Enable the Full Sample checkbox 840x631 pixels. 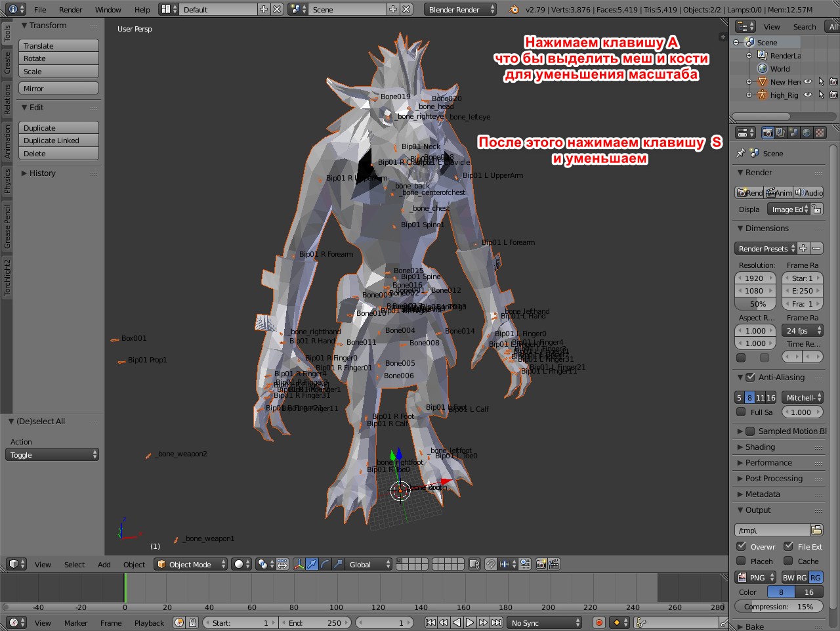click(741, 412)
